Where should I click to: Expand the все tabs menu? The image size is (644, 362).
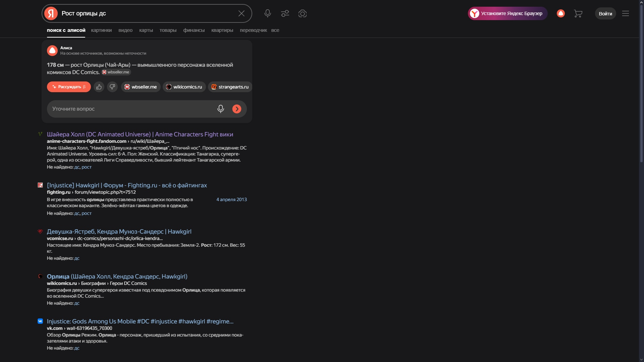[x=275, y=30]
